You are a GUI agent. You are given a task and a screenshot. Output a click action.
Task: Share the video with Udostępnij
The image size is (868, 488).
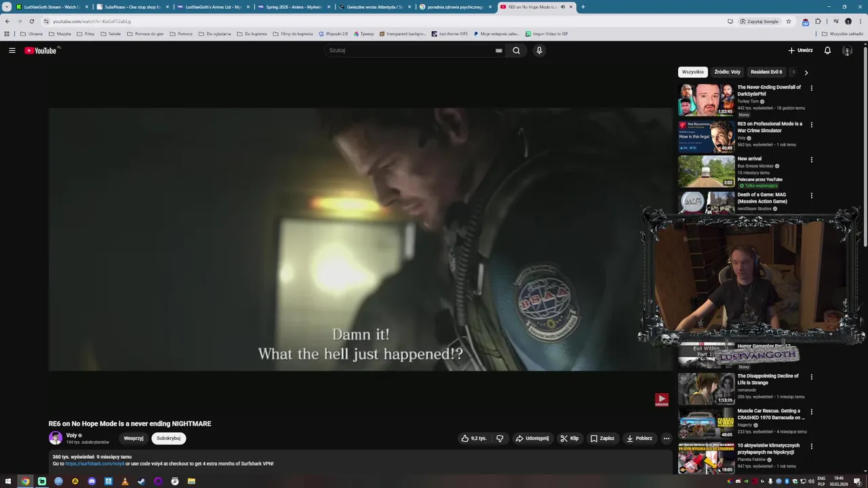pyautogui.click(x=532, y=439)
